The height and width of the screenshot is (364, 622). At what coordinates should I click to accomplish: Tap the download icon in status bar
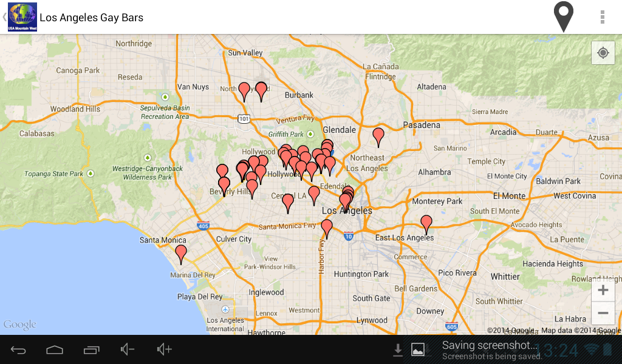[398, 349]
